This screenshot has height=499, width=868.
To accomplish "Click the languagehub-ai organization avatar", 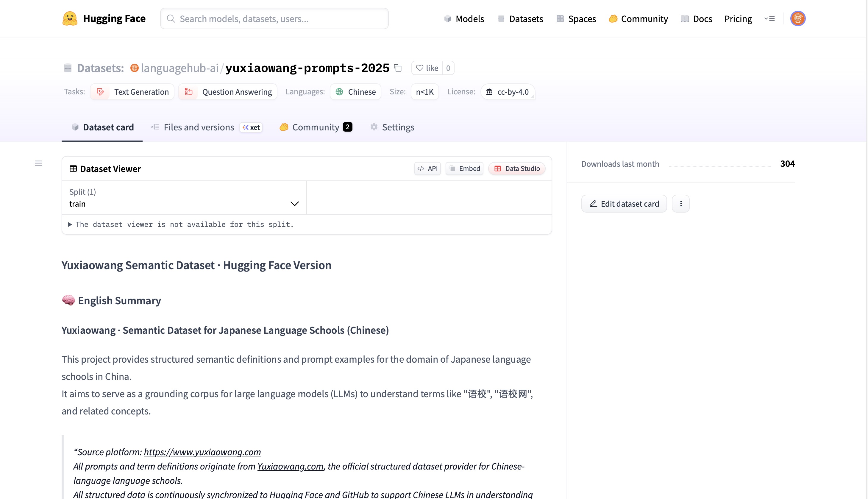I will [134, 68].
